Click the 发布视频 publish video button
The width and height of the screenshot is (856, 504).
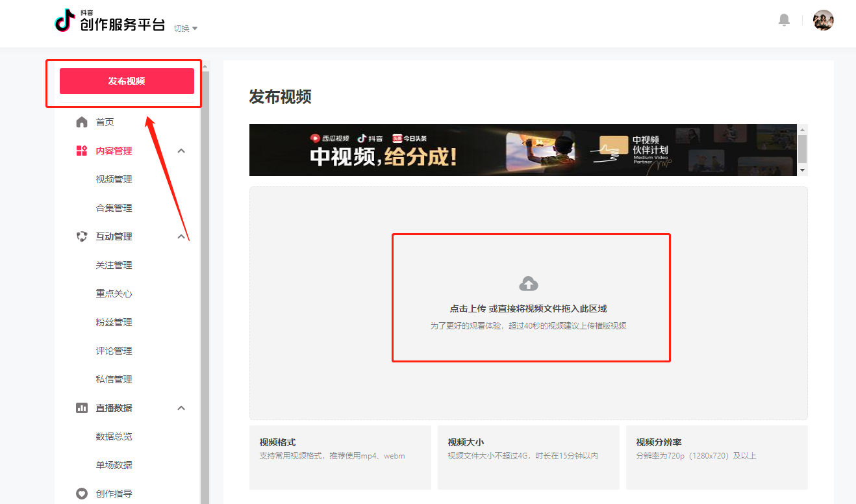coord(126,81)
